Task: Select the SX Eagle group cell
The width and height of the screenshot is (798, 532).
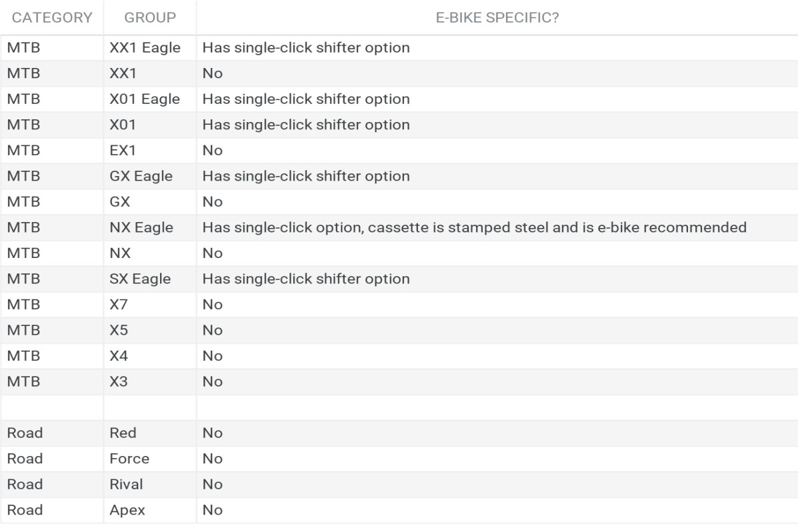Action: (150, 279)
